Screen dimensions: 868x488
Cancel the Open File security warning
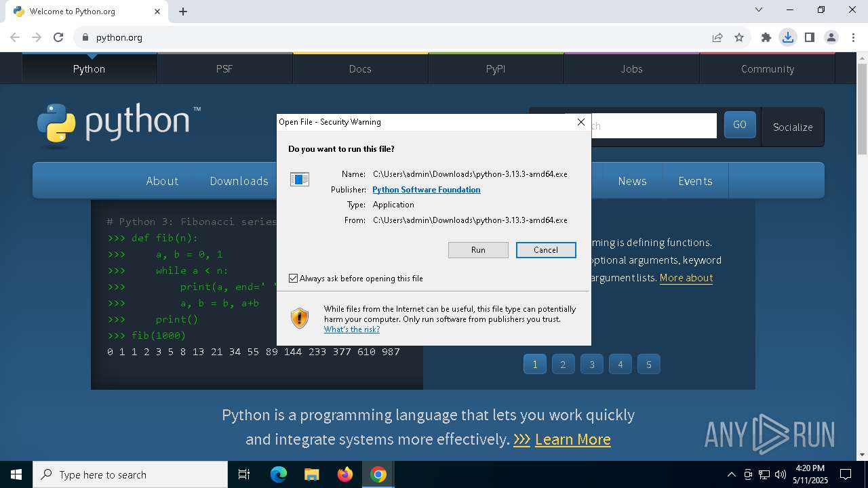point(546,250)
